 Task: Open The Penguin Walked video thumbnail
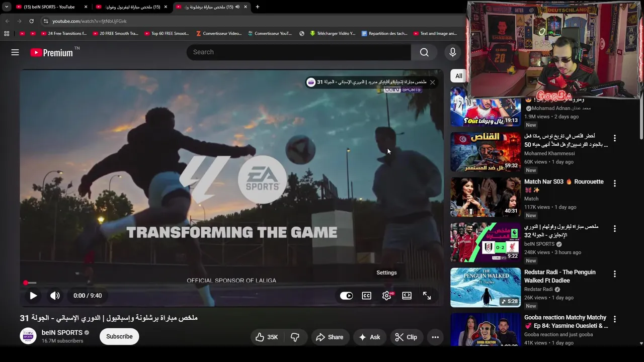point(486,287)
